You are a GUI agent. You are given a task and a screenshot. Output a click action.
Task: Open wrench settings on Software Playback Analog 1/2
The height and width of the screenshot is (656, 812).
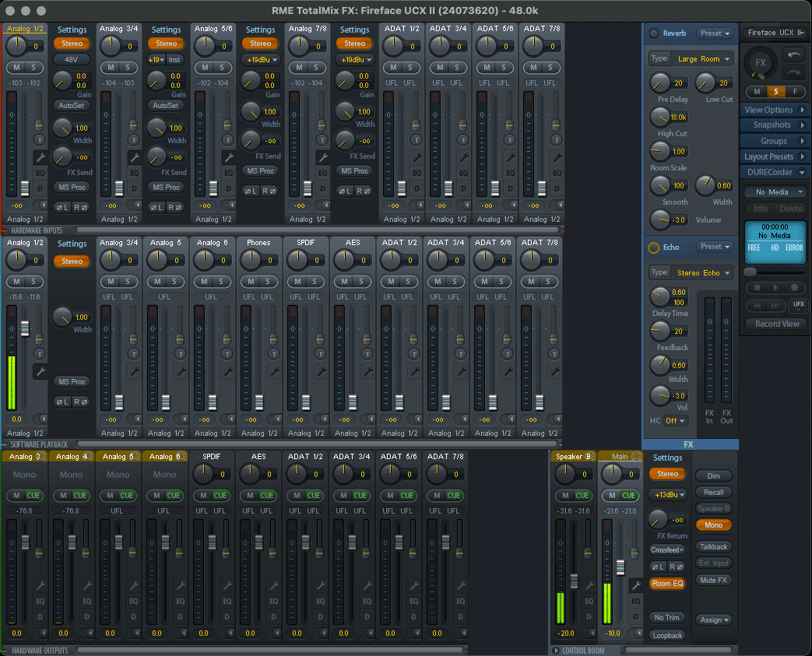pyautogui.click(x=40, y=371)
